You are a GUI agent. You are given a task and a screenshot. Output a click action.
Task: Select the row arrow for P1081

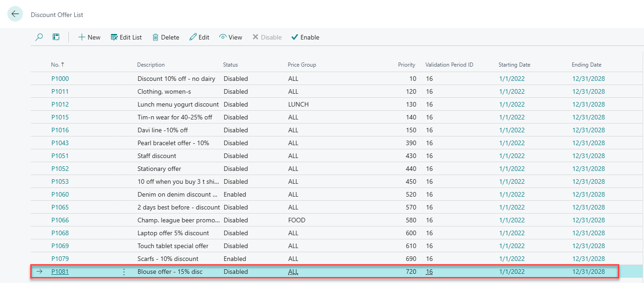(x=39, y=272)
